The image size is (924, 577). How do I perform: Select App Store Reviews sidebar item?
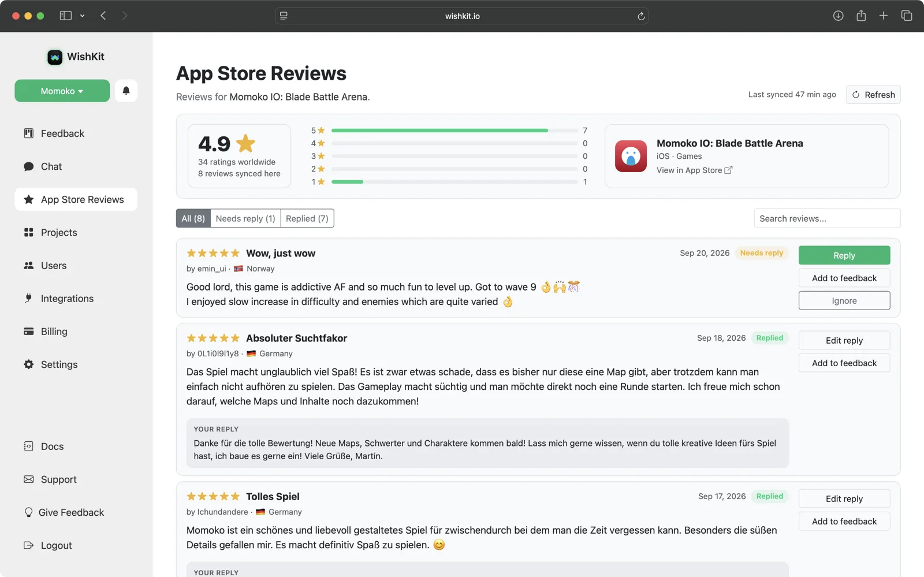pyautogui.click(x=76, y=199)
